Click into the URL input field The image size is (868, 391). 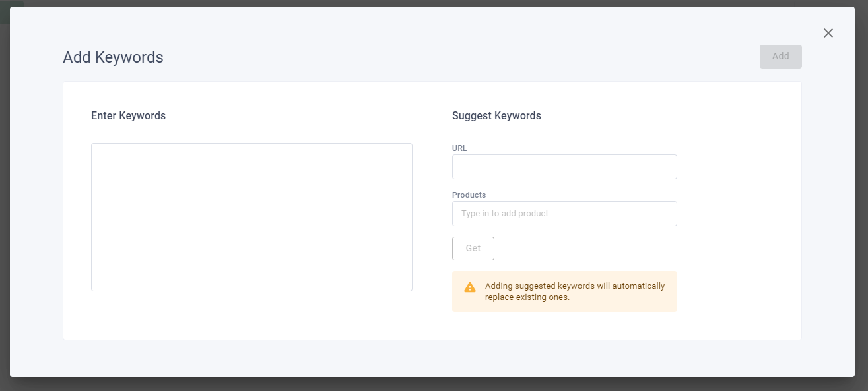pos(564,167)
